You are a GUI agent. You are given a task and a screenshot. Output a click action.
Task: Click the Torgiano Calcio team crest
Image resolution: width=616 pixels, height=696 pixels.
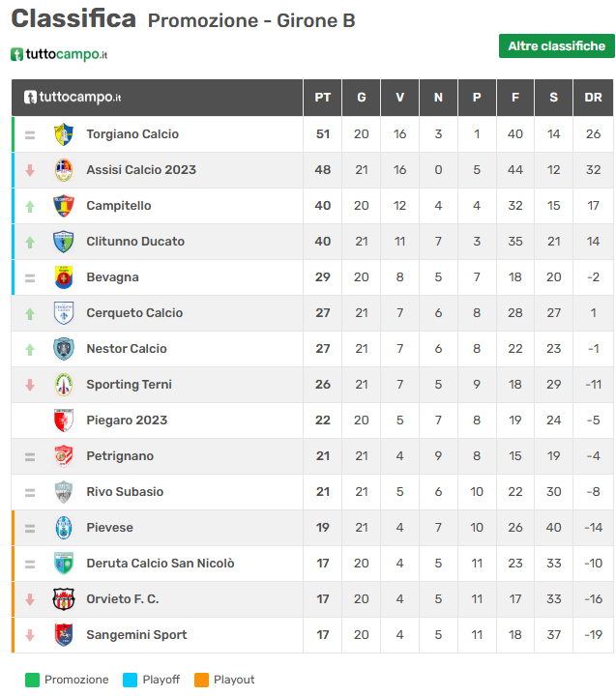click(x=64, y=134)
